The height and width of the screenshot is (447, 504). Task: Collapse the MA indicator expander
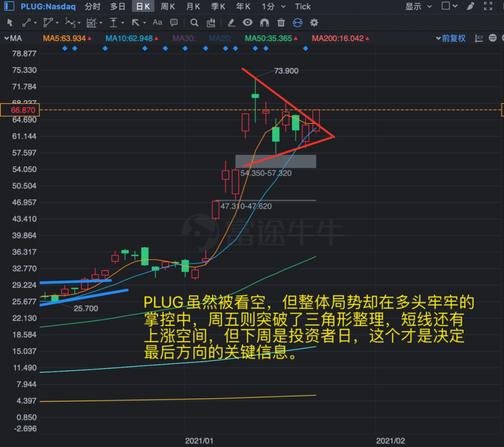7,39
